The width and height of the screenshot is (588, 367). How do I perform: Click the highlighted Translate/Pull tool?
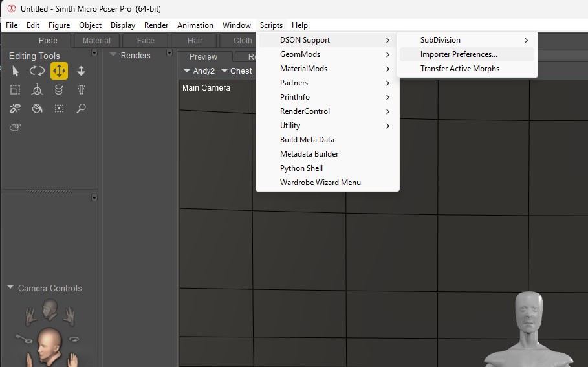tap(60, 71)
